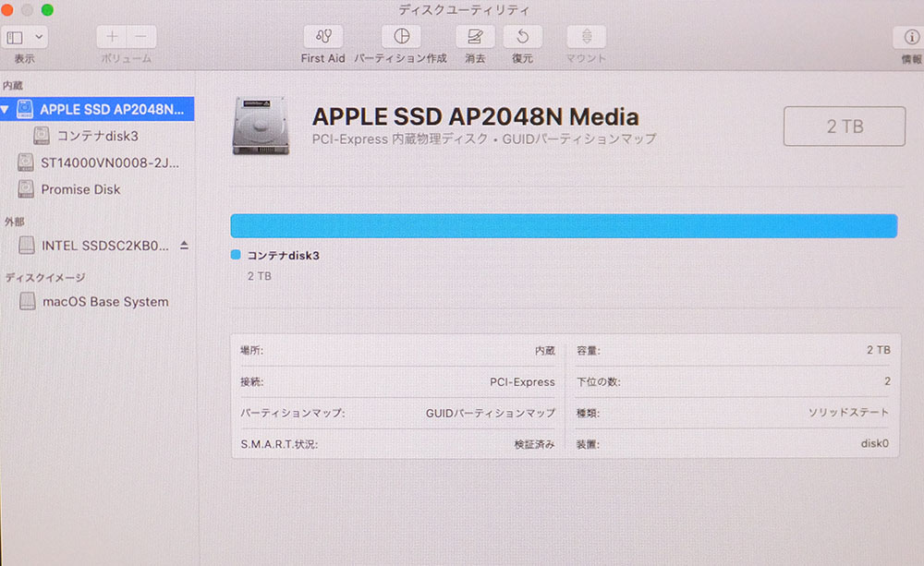Click the disk0 device value
Screen dimensions: 924x566
click(874, 443)
